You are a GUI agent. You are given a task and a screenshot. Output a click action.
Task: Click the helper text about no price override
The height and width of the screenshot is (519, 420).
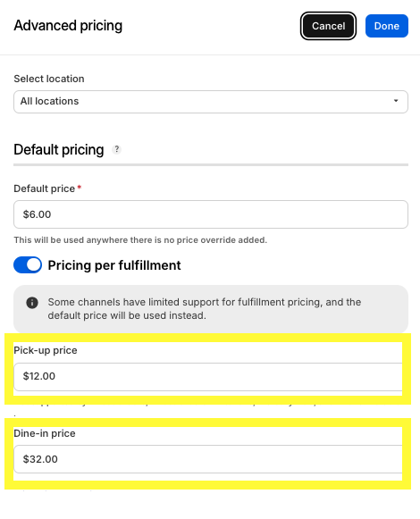pos(140,240)
